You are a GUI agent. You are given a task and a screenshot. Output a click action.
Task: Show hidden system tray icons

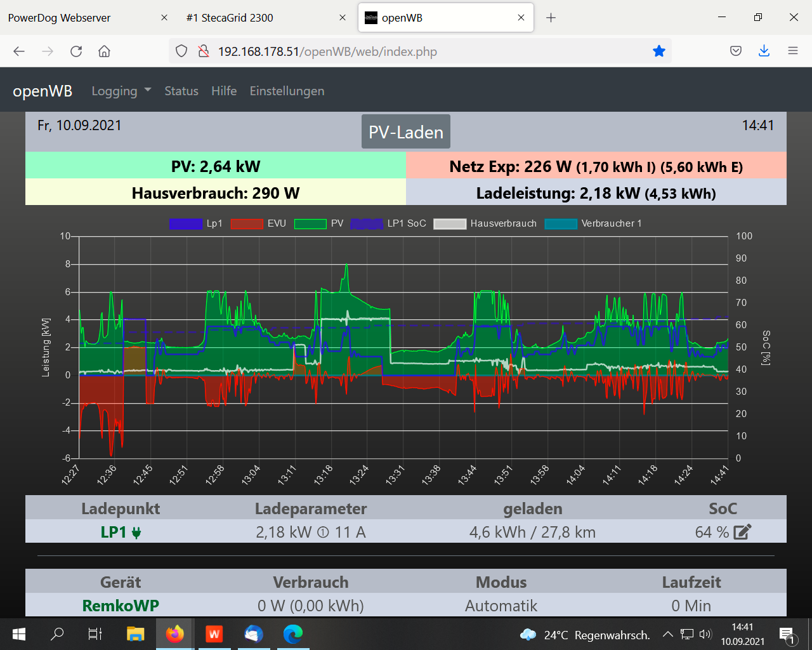[667, 634]
